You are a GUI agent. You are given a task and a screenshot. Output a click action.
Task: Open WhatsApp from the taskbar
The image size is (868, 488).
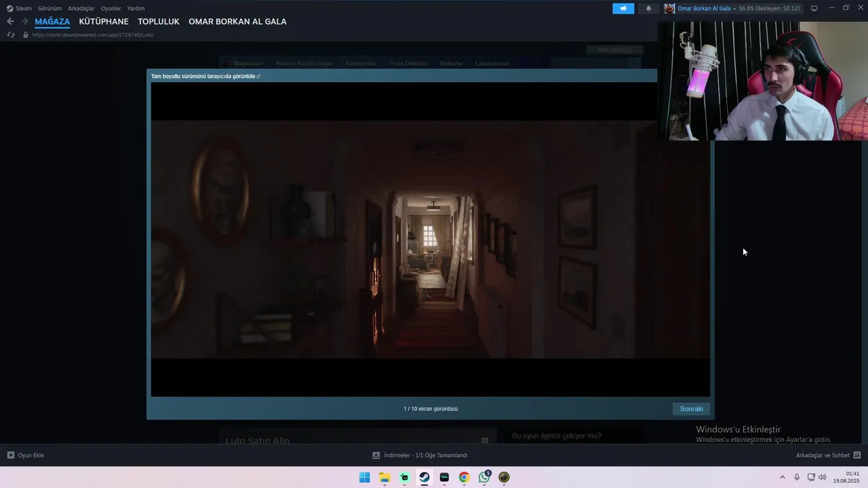point(484,477)
